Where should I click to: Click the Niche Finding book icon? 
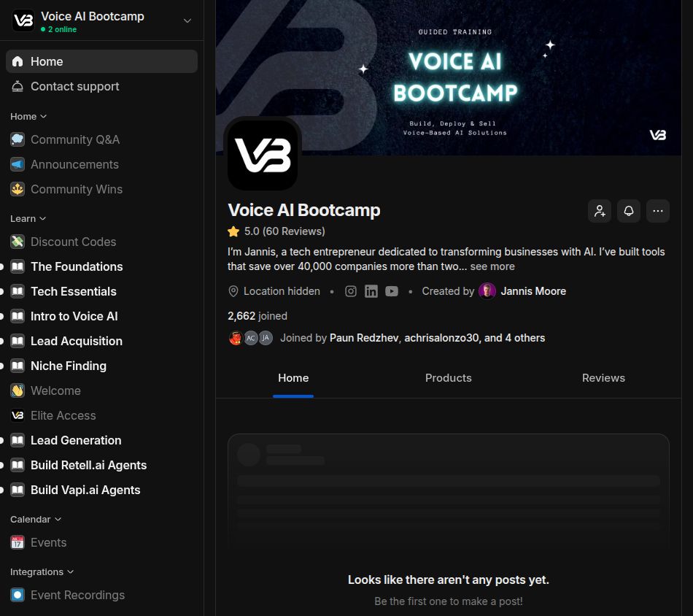[x=18, y=366]
